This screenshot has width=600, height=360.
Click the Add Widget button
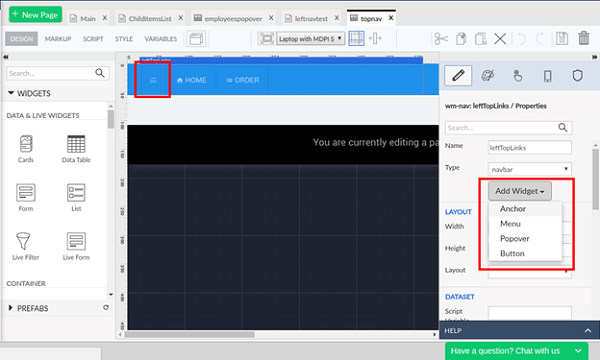pos(519,191)
